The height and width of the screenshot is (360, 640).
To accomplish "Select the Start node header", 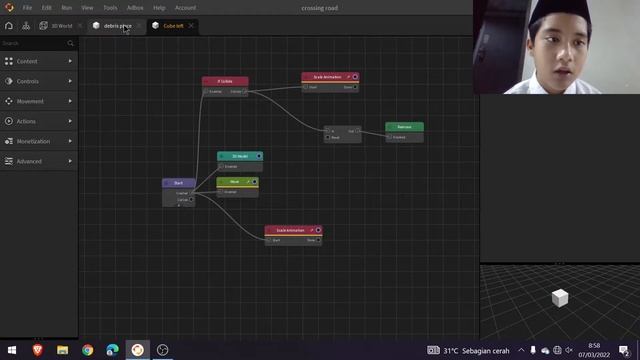I will tap(178, 183).
